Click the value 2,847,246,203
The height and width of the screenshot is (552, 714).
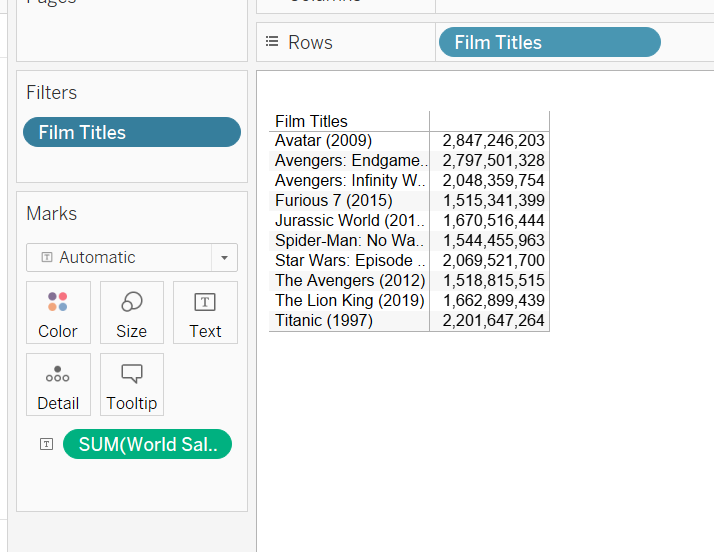[x=494, y=140]
